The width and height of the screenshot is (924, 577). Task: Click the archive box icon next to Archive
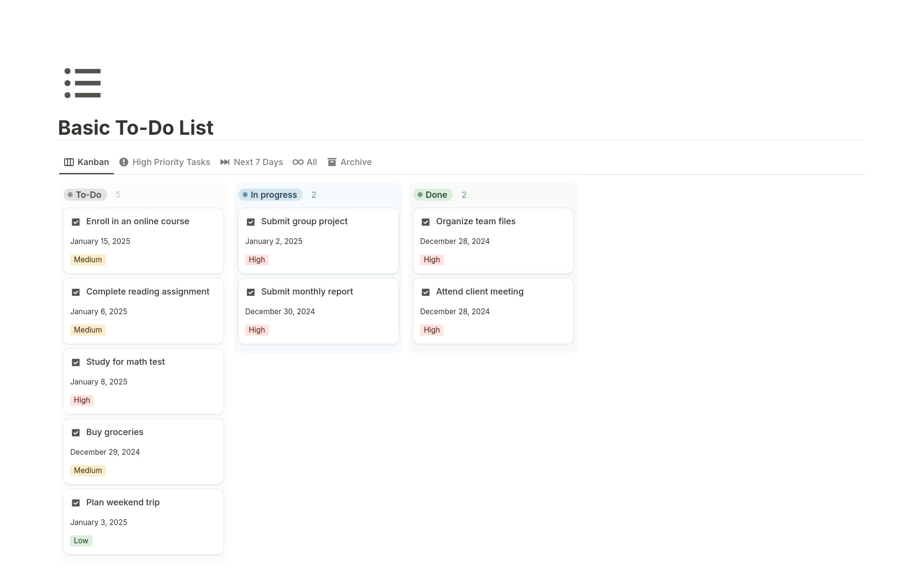pyautogui.click(x=332, y=162)
